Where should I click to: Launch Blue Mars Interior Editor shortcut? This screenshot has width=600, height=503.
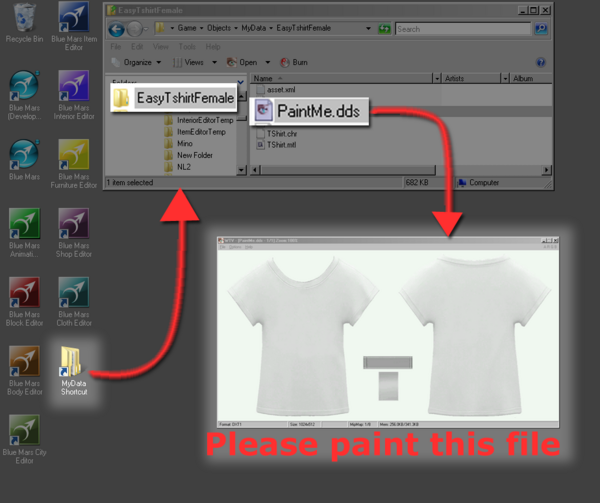coord(74,95)
